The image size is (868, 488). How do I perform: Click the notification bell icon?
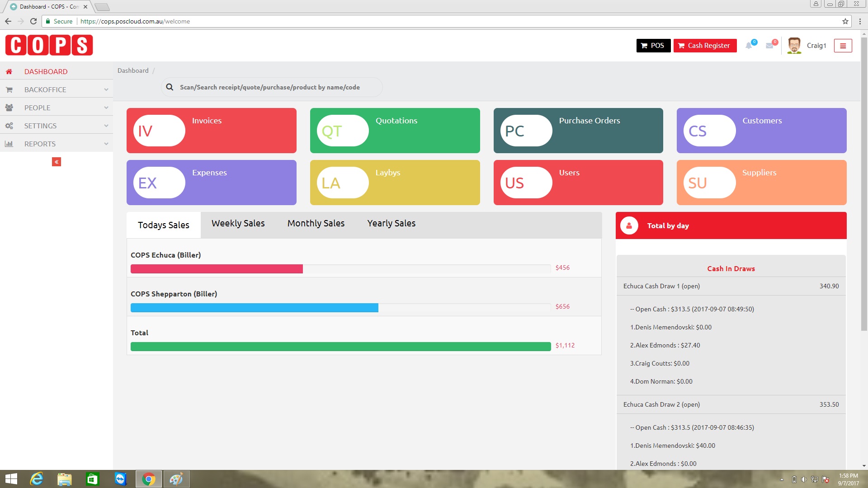[x=749, y=46]
